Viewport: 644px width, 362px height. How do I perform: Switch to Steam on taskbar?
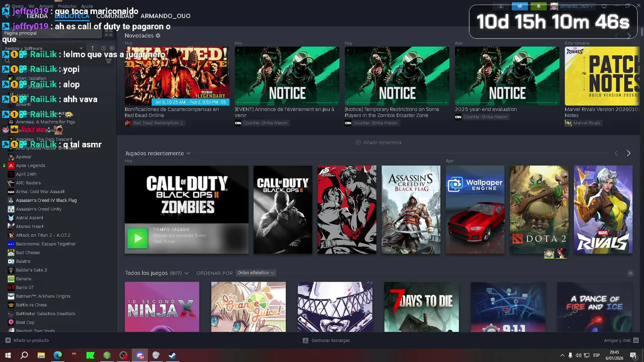coord(172,355)
